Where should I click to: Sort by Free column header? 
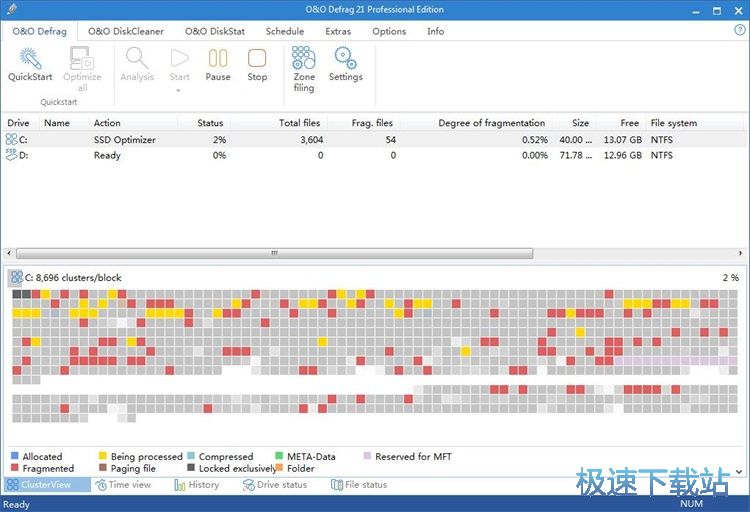[620, 122]
